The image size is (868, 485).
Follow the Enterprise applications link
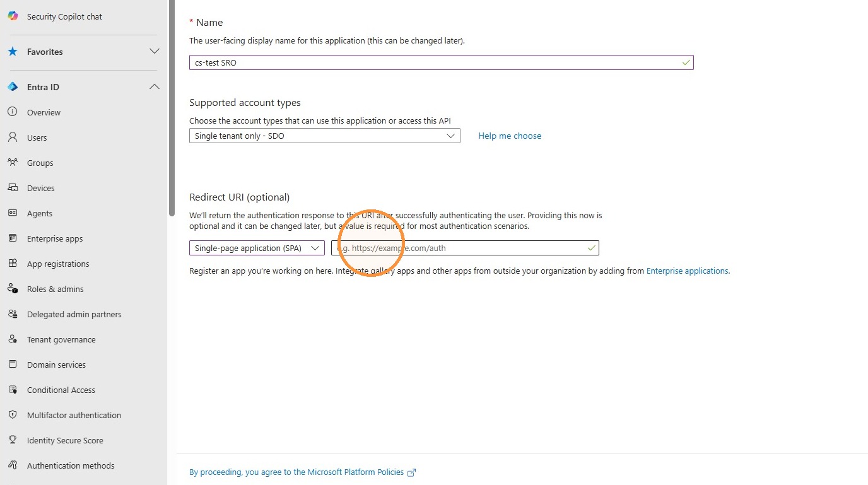688,271
